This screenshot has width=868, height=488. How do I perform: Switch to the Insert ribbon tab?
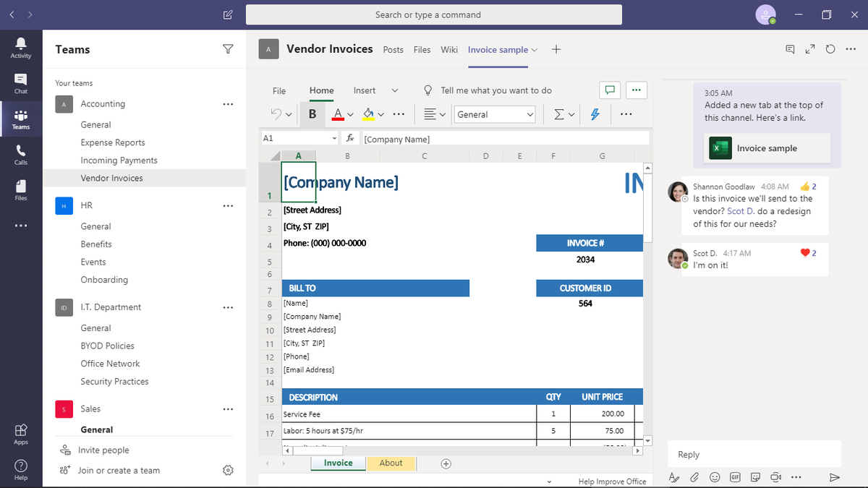[365, 90]
